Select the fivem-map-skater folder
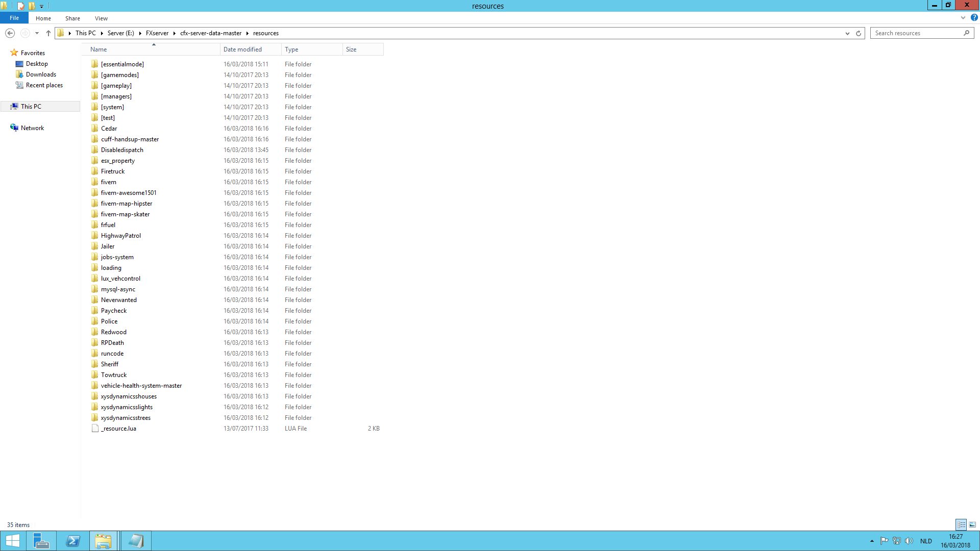This screenshot has width=980, height=551. point(125,214)
